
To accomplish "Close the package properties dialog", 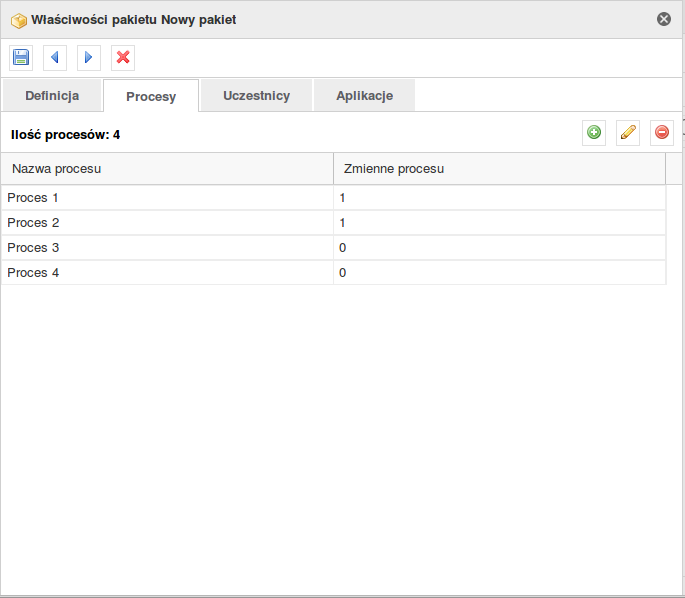I will 664,19.
